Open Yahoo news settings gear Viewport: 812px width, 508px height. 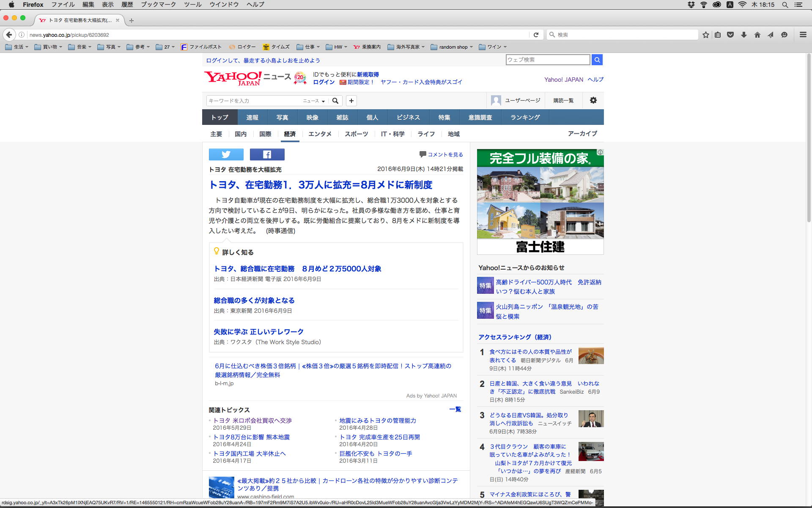(593, 100)
